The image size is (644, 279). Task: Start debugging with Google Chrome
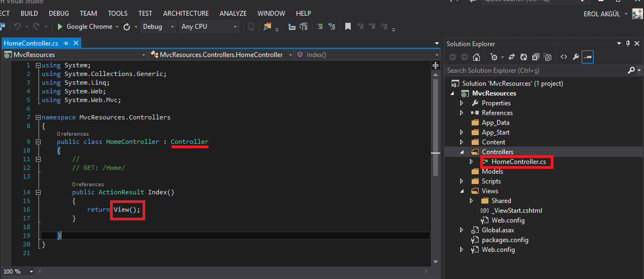pyautogui.click(x=85, y=27)
